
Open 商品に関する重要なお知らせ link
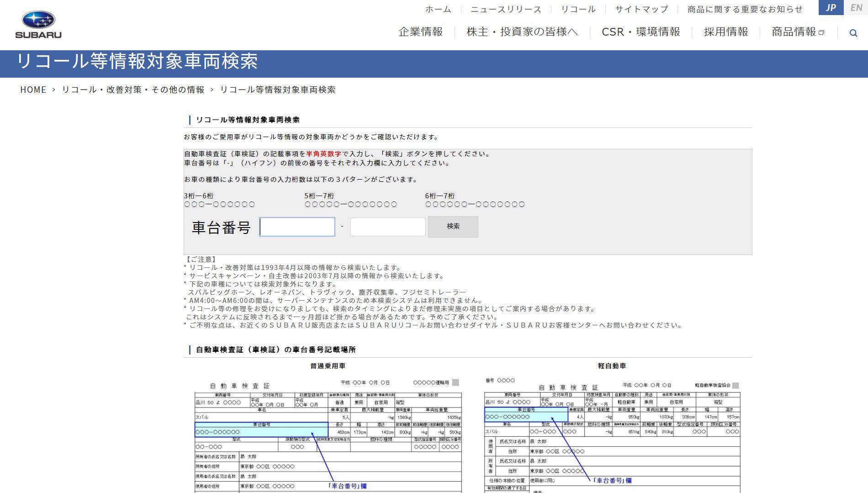pyautogui.click(x=745, y=9)
